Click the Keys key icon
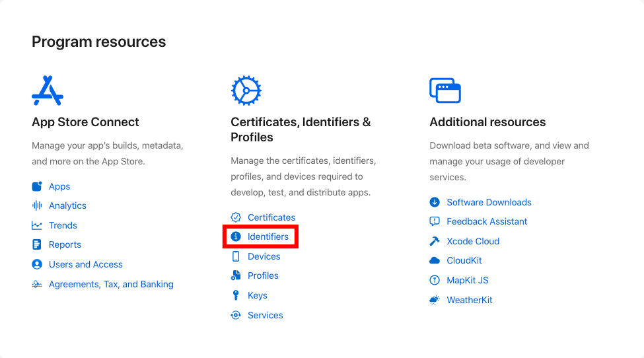Screen dimensions: 644x358 coord(236,295)
